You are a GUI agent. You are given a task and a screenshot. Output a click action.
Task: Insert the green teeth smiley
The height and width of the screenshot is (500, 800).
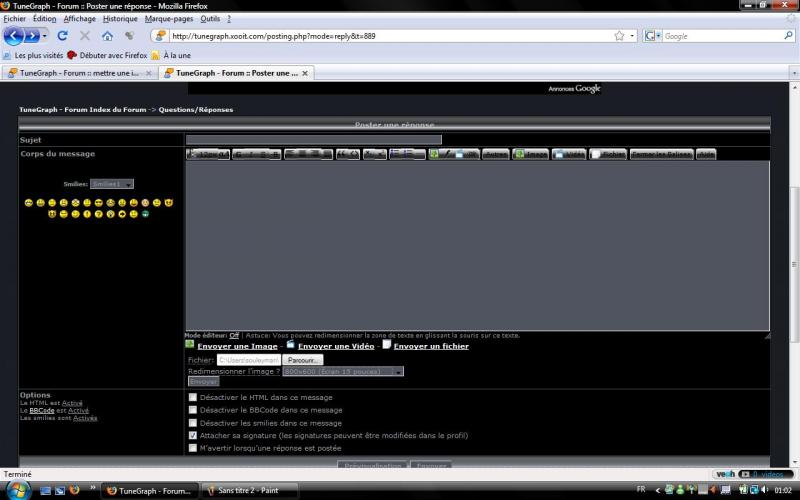(145, 214)
